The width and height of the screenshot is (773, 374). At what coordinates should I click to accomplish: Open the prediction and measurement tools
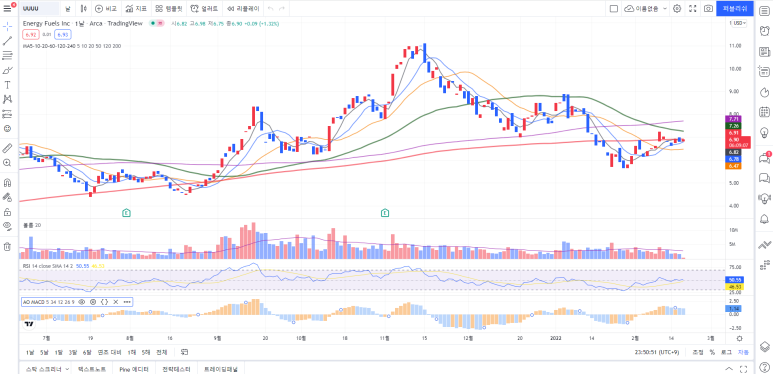[7, 114]
